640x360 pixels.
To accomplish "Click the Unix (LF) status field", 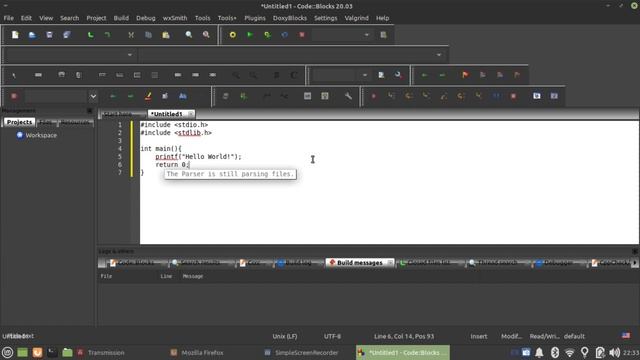I will coord(285,336).
